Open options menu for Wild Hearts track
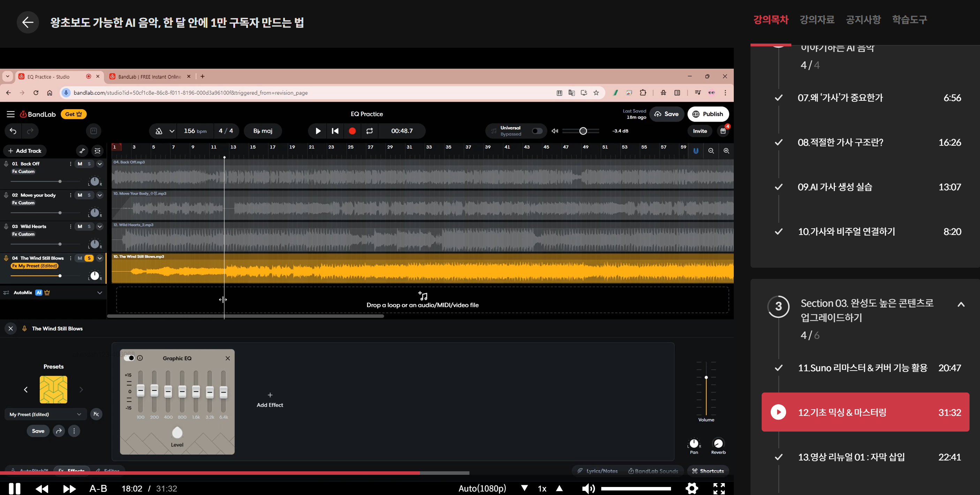980x495 pixels. (70, 227)
